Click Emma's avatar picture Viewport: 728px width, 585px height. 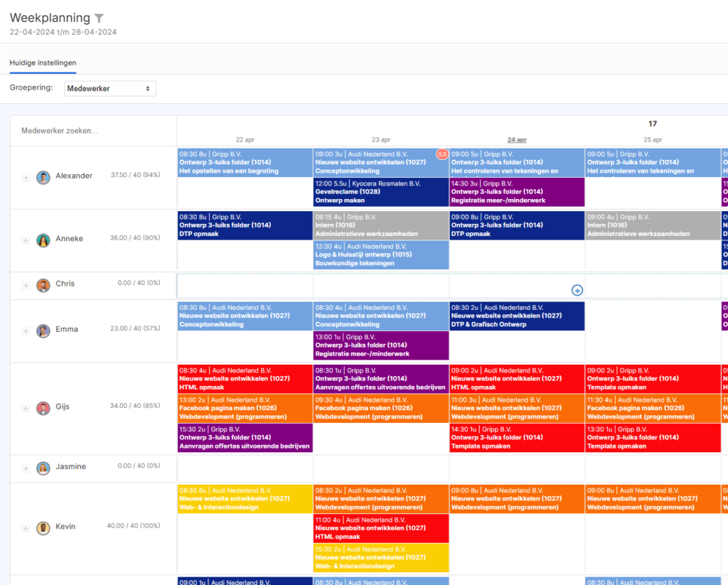43,331
